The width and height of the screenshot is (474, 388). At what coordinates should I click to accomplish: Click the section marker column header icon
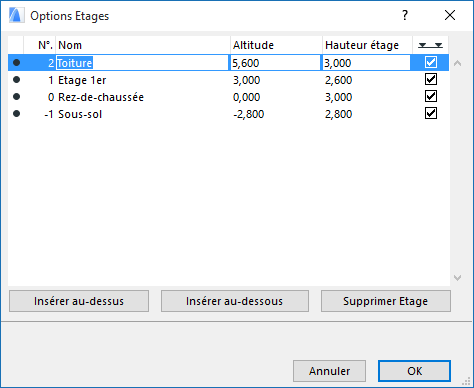pos(430,45)
